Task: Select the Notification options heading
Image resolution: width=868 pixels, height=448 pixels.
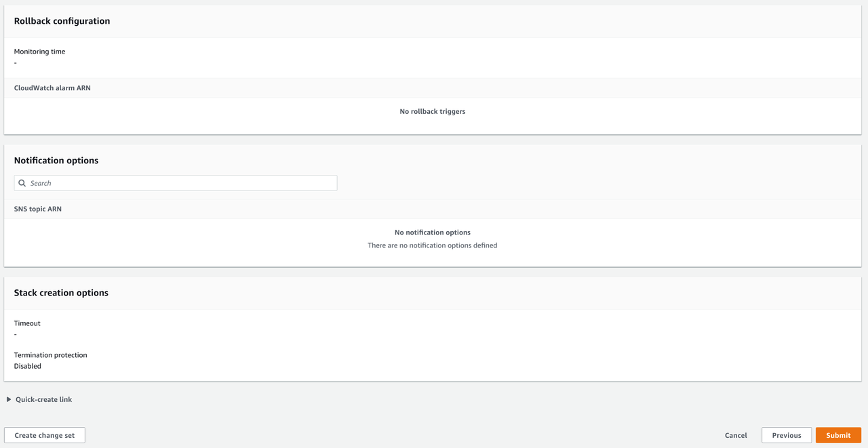Action: pos(56,161)
